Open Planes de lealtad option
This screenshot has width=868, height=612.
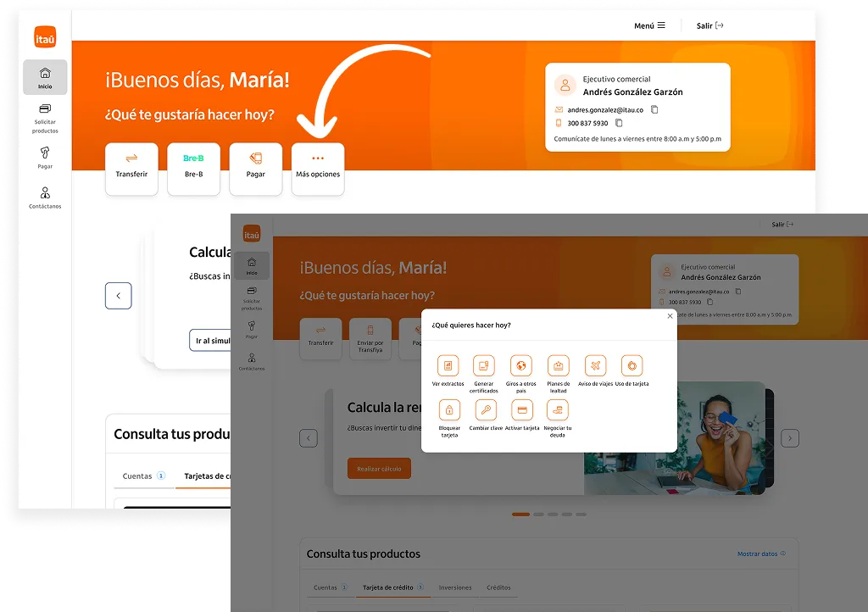click(559, 366)
